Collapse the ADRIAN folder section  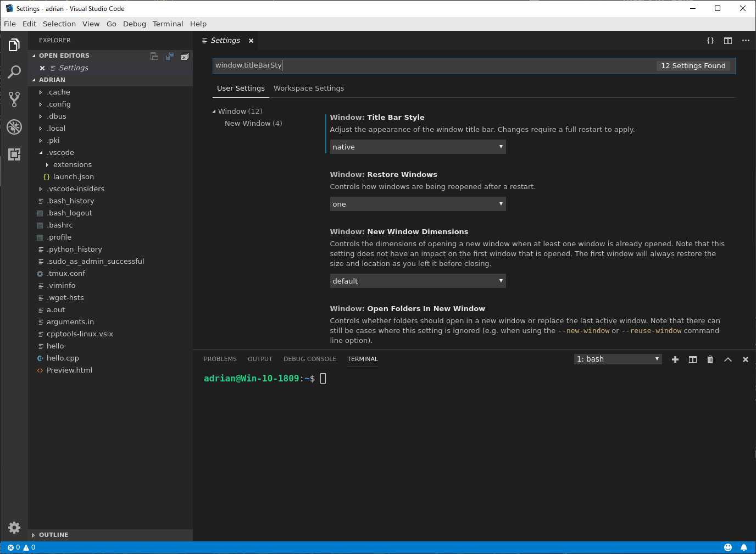click(34, 80)
